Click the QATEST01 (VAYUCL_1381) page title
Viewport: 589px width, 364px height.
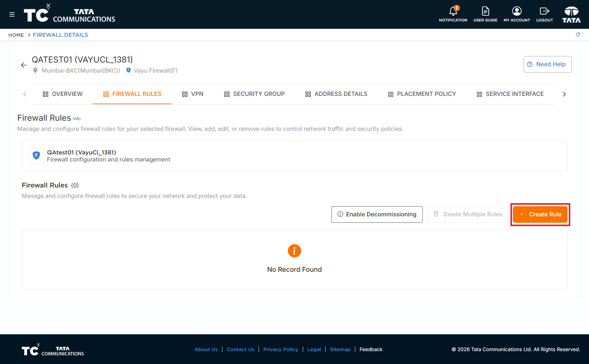[82, 59]
